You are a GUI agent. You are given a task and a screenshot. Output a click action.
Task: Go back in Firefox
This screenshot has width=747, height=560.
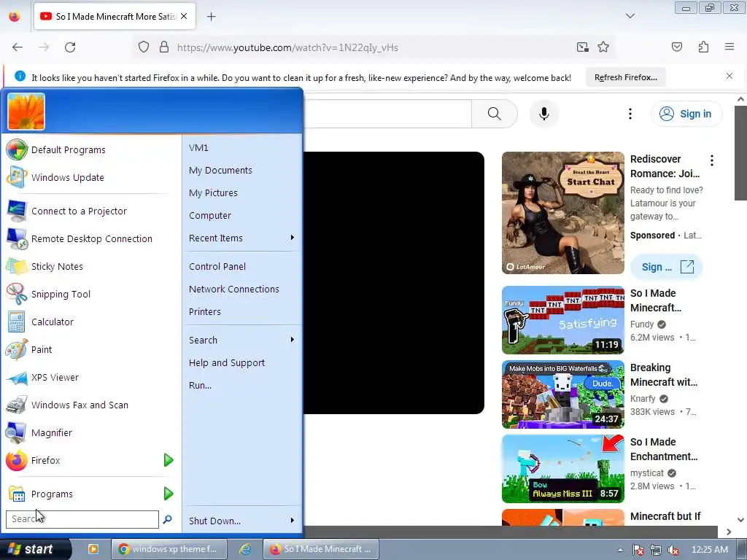[x=18, y=47]
